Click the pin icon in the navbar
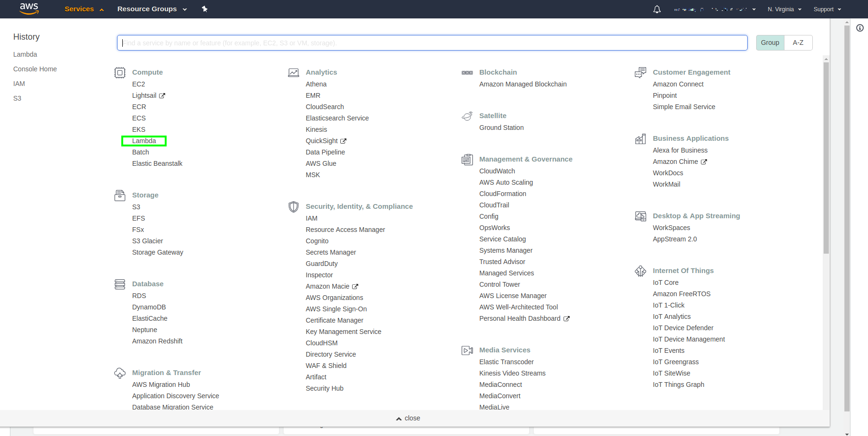868x436 pixels. pyautogui.click(x=205, y=9)
